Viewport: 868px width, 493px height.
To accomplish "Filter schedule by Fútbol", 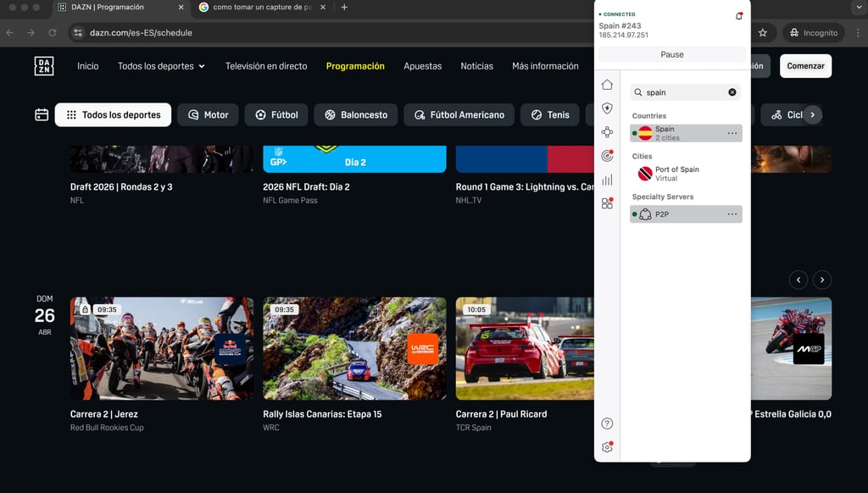I will pos(276,114).
